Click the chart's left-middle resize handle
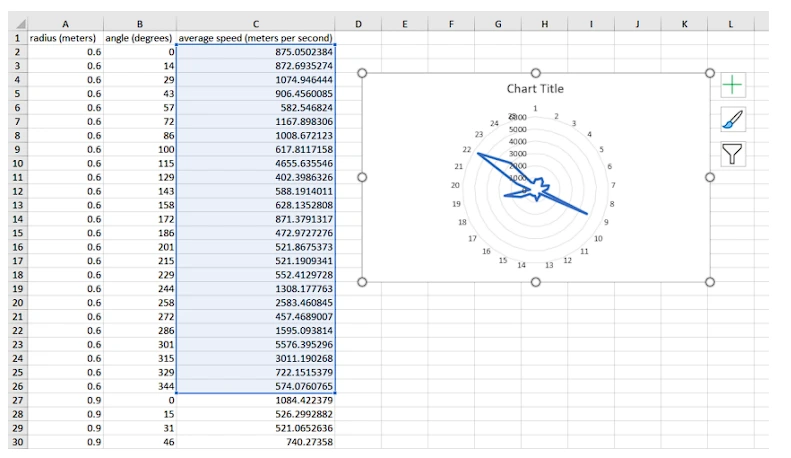 362,177
